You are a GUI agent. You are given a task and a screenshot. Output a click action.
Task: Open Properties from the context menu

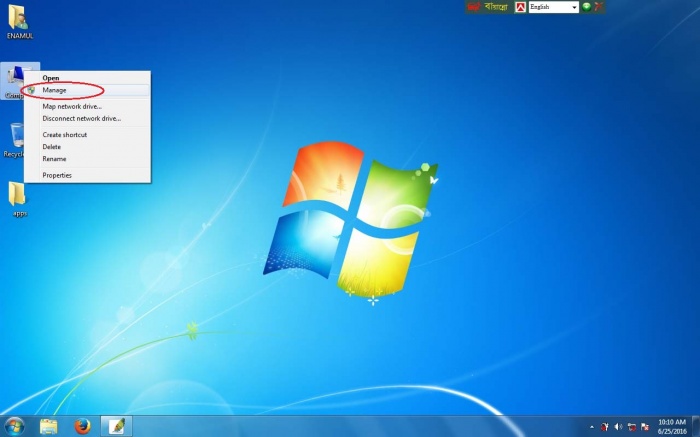[87, 175]
